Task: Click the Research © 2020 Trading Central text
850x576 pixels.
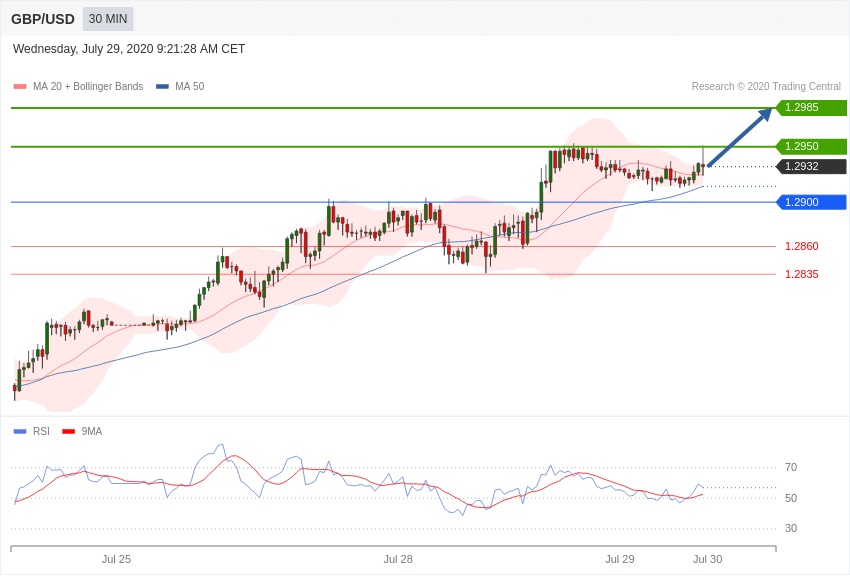Action: click(x=766, y=86)
